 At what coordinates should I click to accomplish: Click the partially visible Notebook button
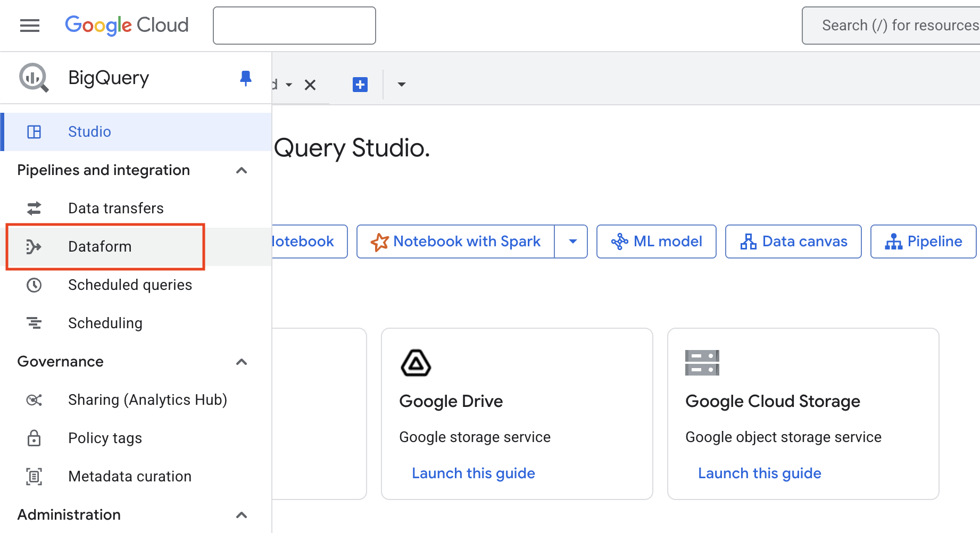pos(310,241)
